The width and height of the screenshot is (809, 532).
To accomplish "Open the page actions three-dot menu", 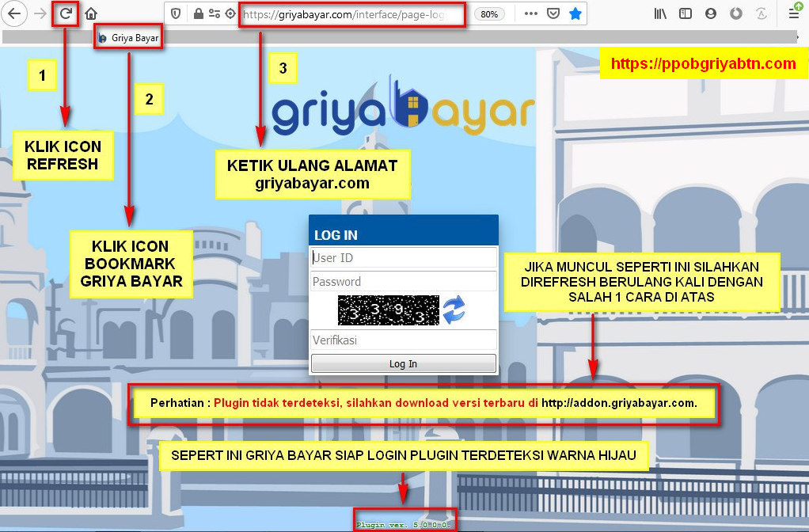I will click(x=531, y=13).
